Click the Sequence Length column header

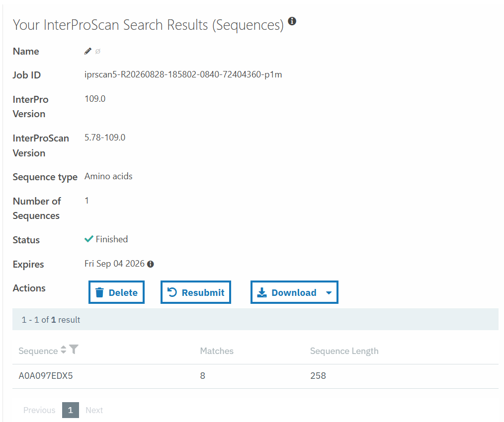(x=344, y=351)
